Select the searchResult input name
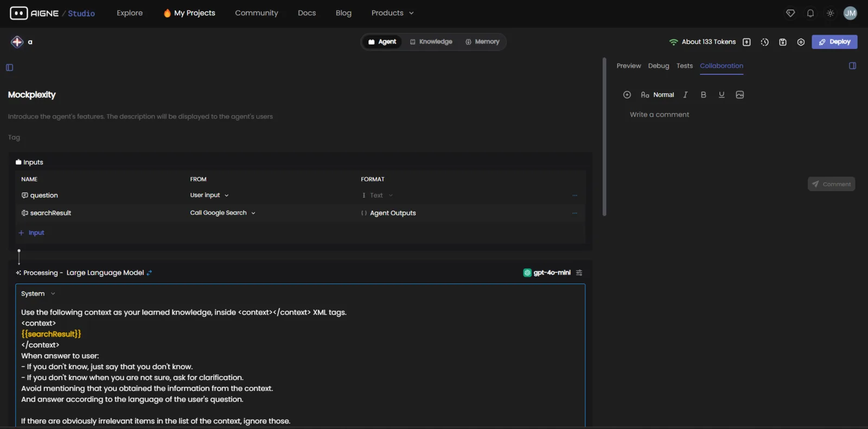This screenshot has height=429, width=868. click(50, 213)
